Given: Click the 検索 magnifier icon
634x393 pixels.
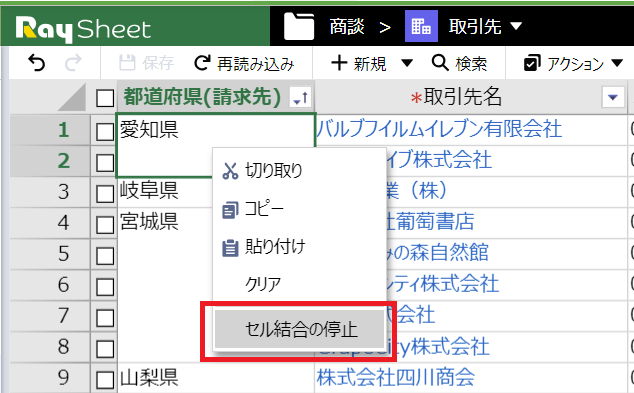Looking at the screenshot, I should click(x=440, y=63).
